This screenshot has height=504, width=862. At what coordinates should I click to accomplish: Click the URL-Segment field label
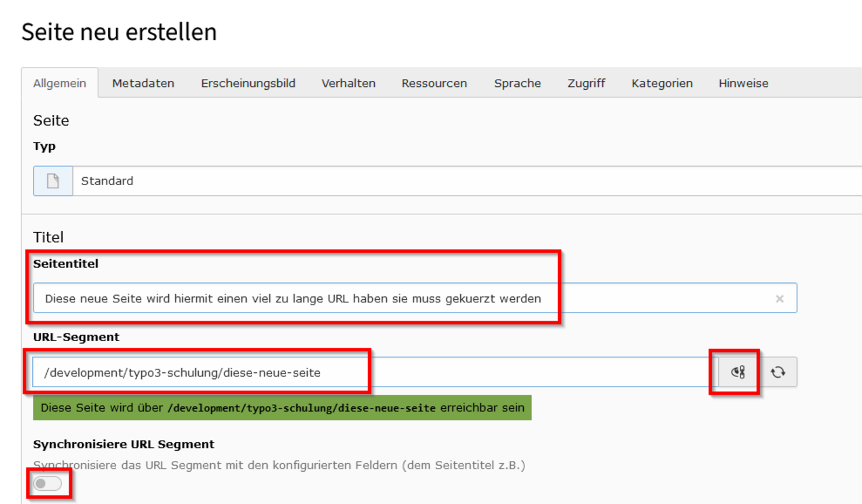[76, 337]
